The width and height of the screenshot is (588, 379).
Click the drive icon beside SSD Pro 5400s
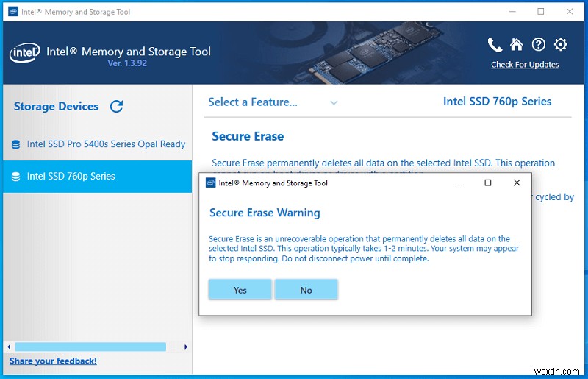(x=15, y=145)
